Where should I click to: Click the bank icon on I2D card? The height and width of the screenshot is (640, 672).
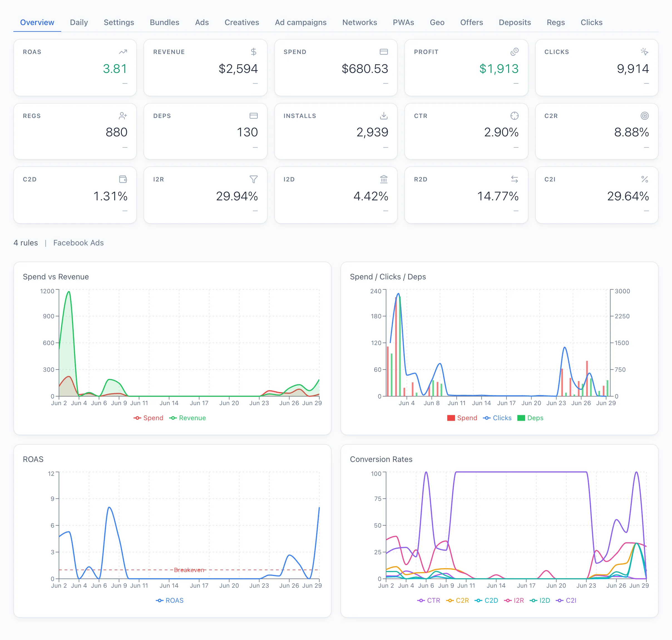pyautogui.click(x=384, y=179)
